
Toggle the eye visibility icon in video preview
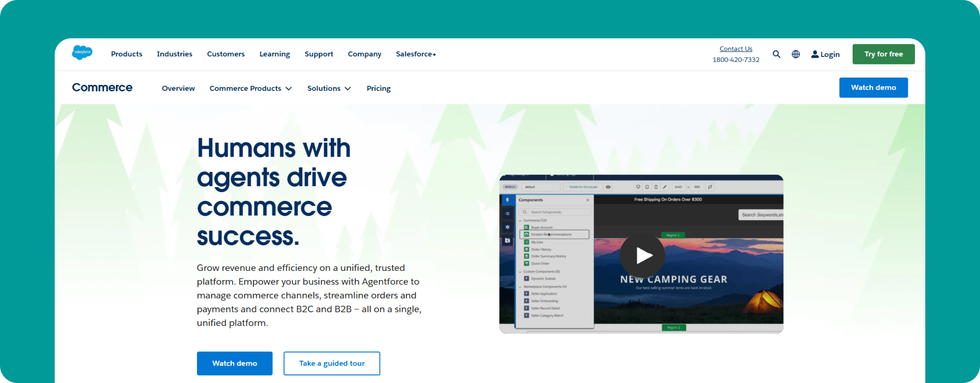608,187
